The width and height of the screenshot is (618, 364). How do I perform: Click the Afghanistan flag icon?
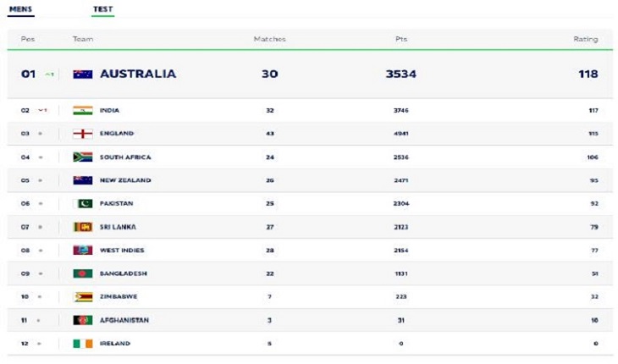tap(83, 320)
